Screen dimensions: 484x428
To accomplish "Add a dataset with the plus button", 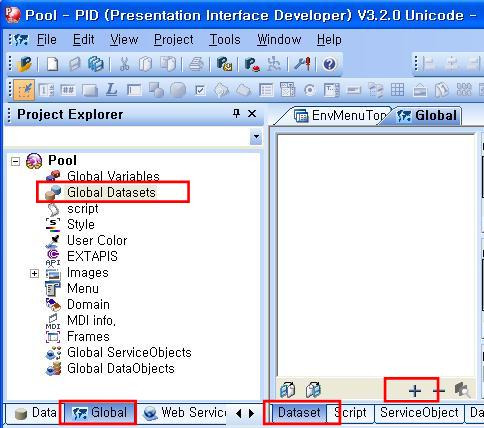I will [415, 390].
